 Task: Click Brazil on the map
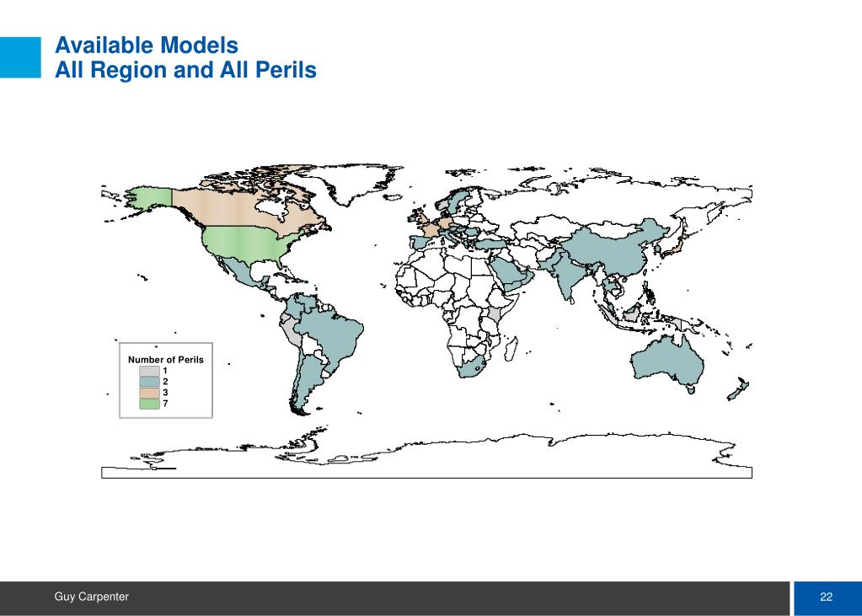[329, 335]
